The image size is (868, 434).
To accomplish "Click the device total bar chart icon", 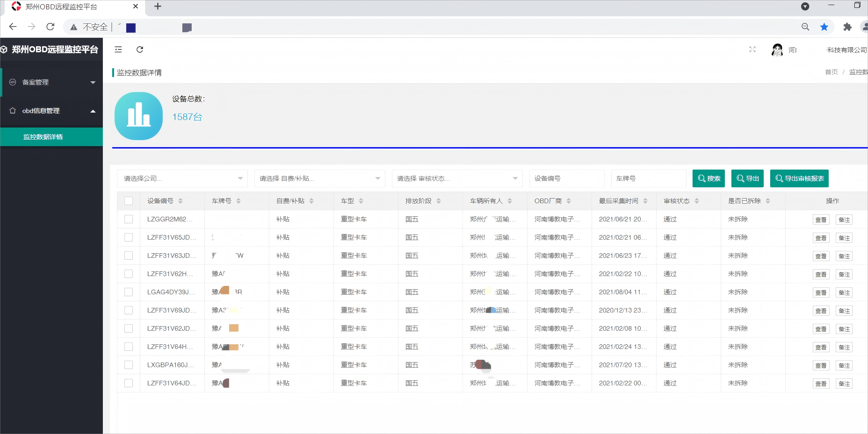I will coord(138,116).
